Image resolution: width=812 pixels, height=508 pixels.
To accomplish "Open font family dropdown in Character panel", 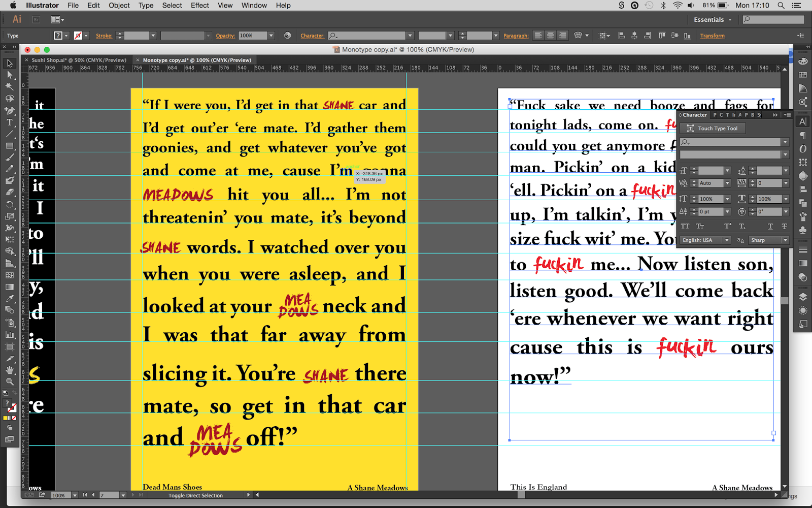I will [x=785, y=142].
